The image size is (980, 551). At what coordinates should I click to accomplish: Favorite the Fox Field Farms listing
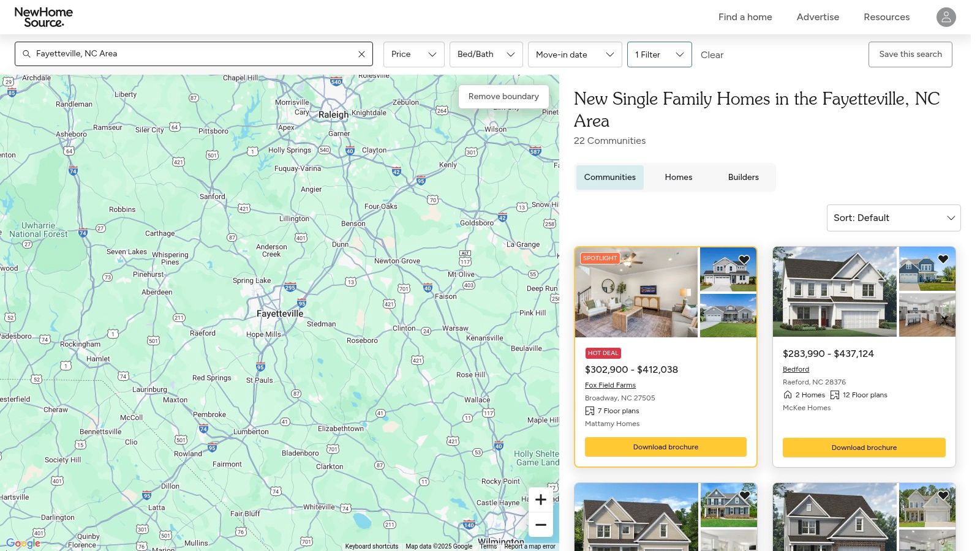click(744, 260)
